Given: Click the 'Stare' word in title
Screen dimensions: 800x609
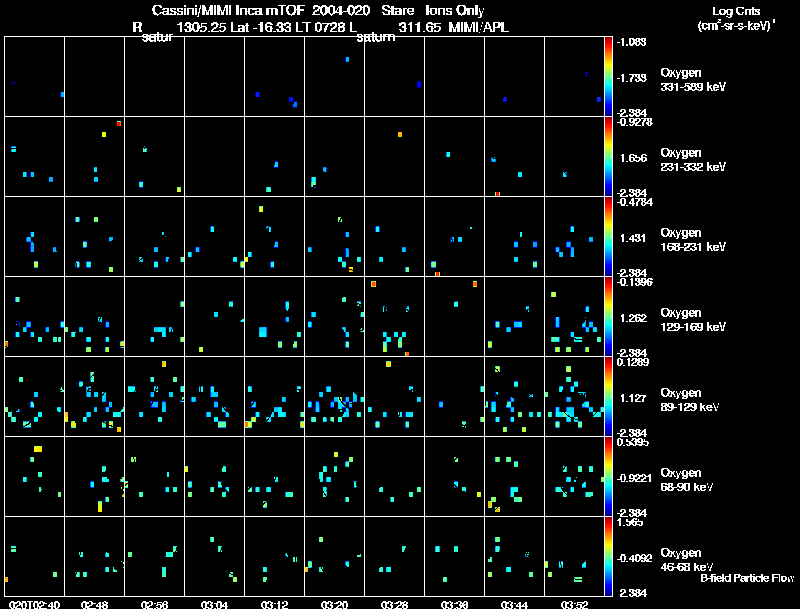Looking at the screenshot, I should 397,10.
